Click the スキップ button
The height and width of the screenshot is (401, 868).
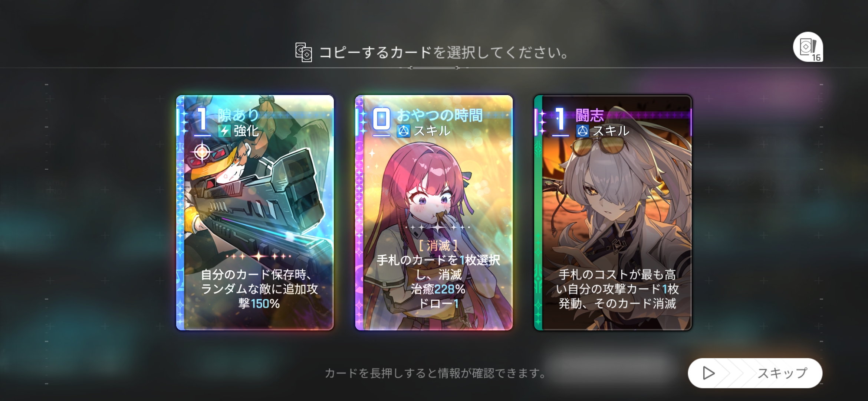[755, 373]
